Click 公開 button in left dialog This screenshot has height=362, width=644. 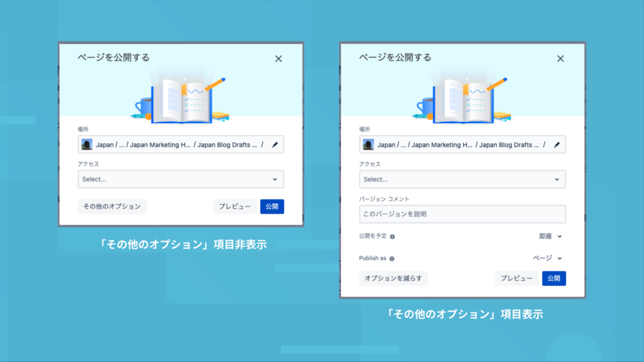272,206
